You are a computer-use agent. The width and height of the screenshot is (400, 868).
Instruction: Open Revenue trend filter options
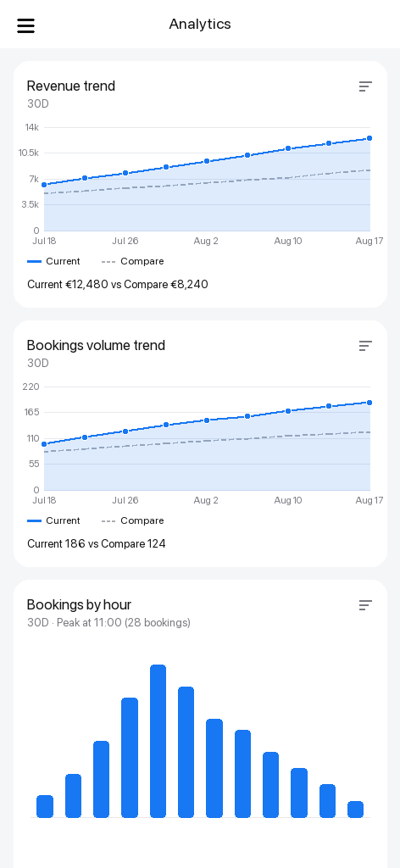[x=365, y=86]
